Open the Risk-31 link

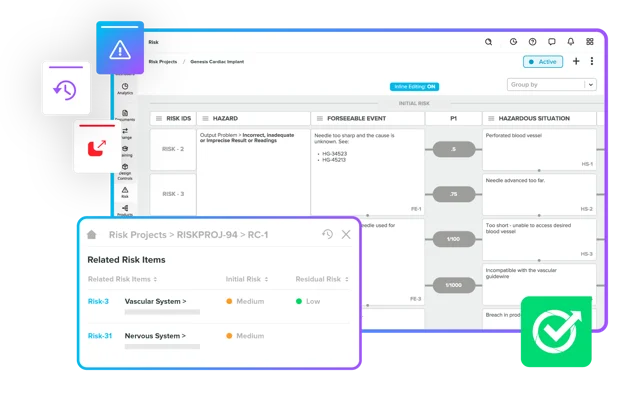100,336
